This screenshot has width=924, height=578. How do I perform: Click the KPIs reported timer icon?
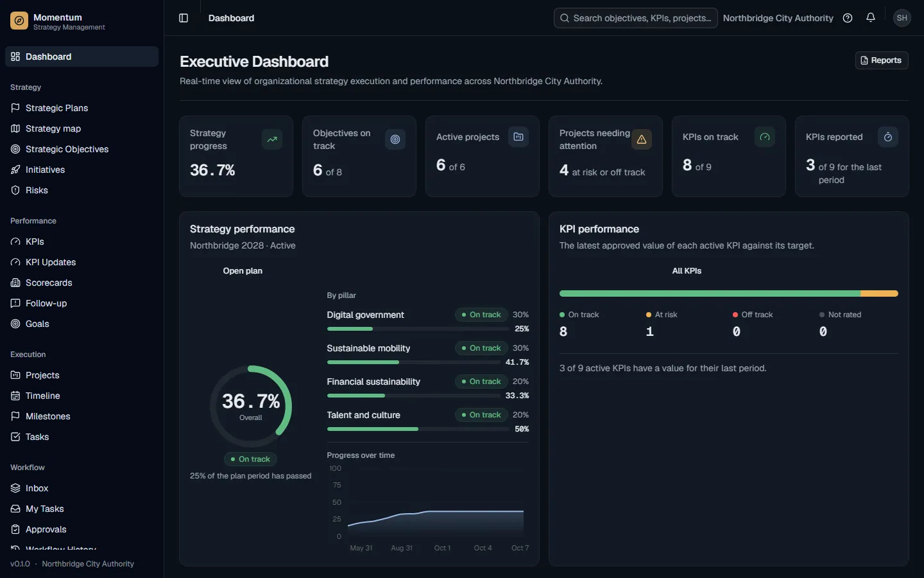tap(888, 137)
